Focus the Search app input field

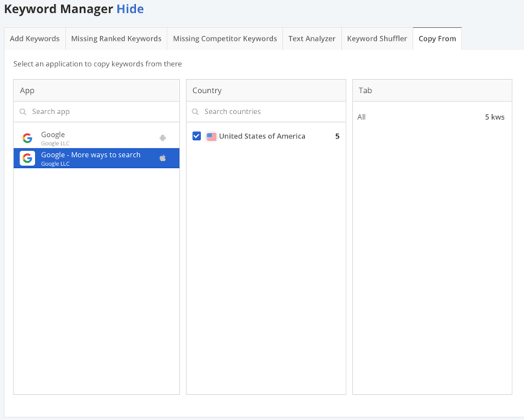102,112
